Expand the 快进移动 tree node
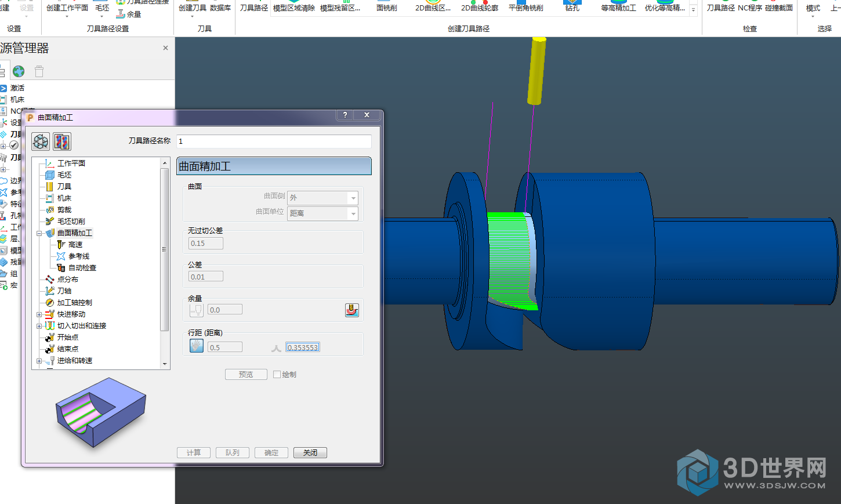 tap(39, 314)
